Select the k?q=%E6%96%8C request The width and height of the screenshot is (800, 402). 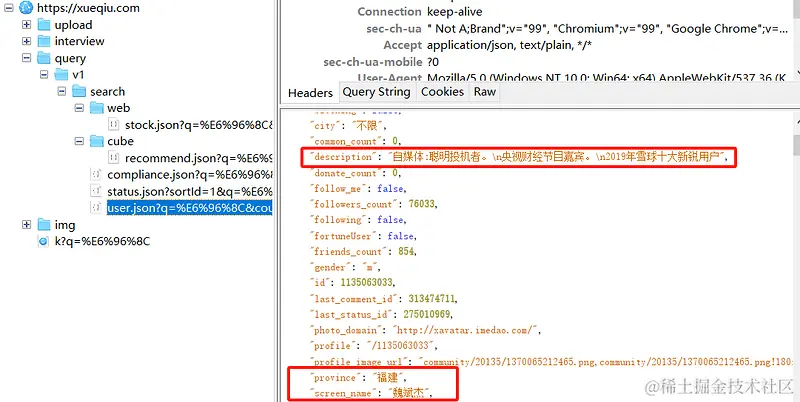(103, 241)
